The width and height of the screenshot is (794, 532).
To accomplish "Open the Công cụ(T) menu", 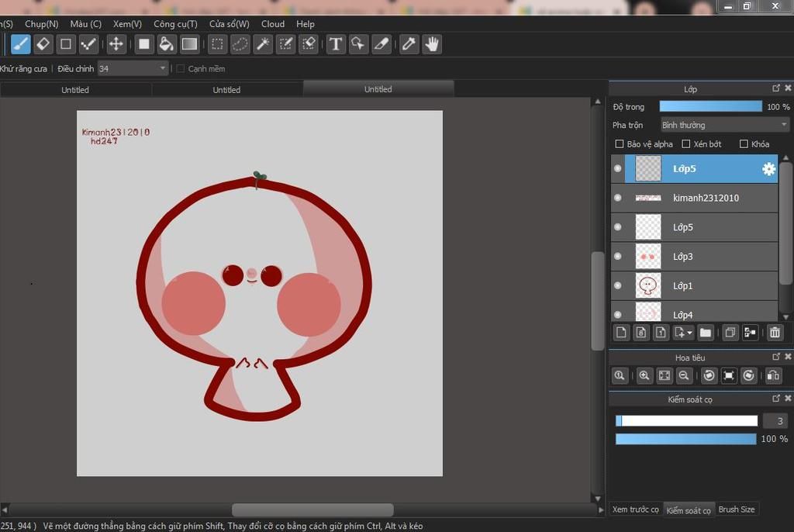I will 175,24.
